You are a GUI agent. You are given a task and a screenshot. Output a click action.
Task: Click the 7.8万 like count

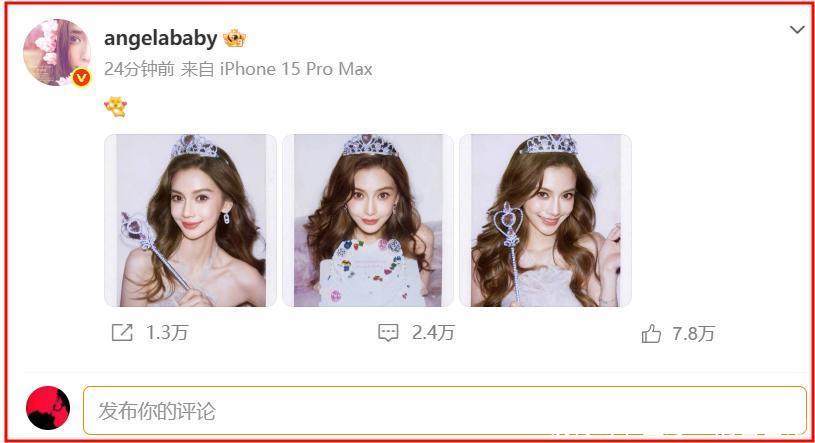coord(693,334)
